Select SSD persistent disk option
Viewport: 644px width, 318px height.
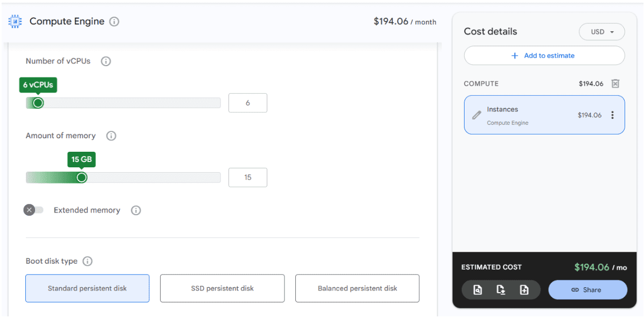pyautogui.click(x=222, y=288)
